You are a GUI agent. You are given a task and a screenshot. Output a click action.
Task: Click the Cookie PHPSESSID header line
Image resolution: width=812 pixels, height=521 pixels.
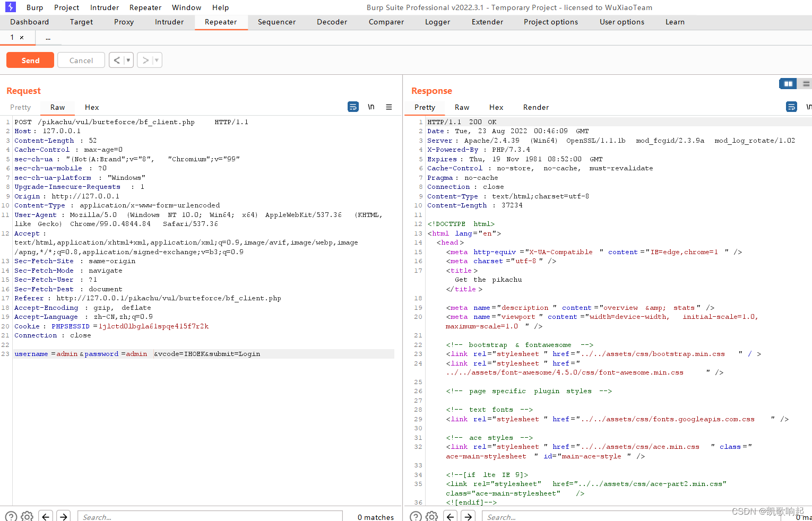(x=111, y=326)
